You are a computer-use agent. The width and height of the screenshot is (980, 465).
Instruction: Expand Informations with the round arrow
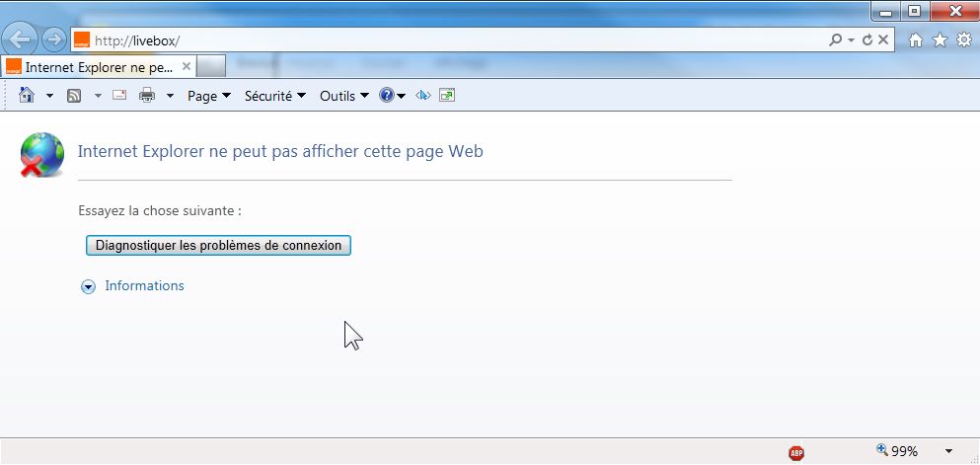coord(89,286)
